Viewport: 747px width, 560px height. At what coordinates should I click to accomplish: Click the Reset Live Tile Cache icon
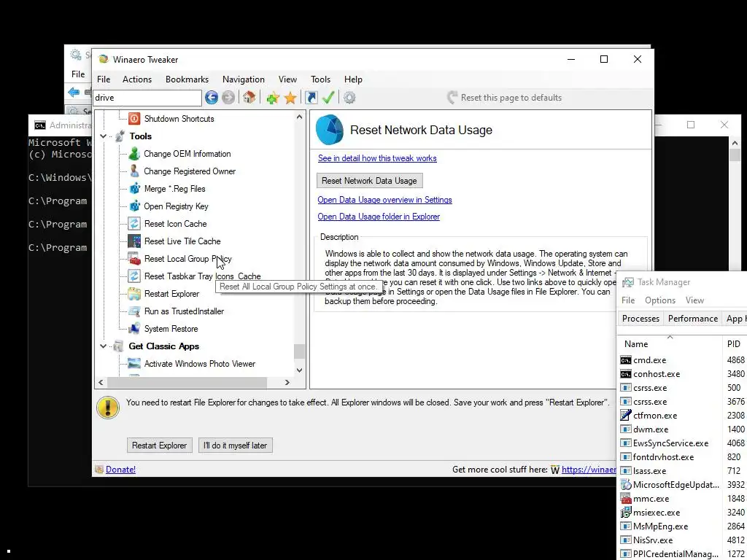pyautogui.click(x=134, y=241)
